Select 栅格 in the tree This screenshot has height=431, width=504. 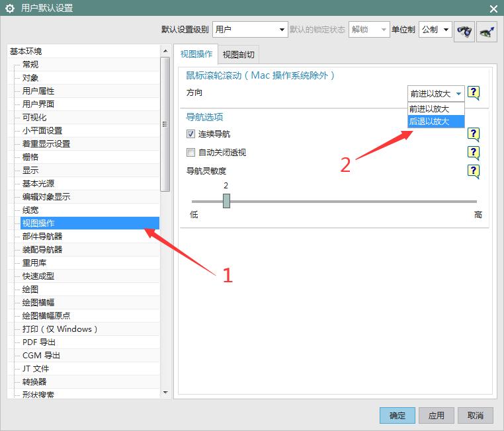coord(30,157)
